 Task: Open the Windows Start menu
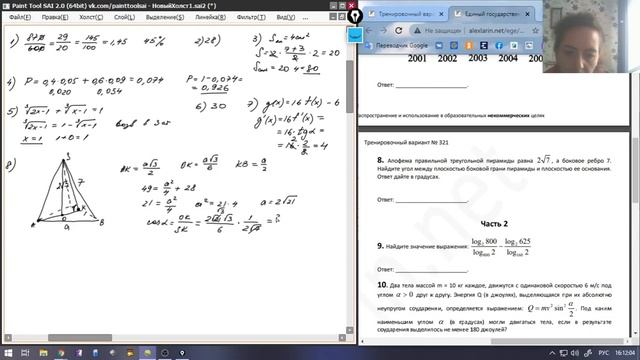[8, 353]
